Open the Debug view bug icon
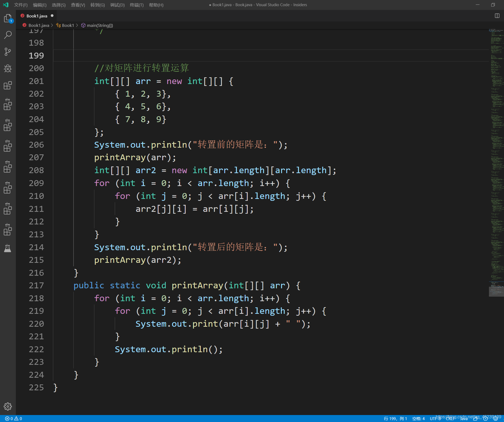Image resolution: width=504 pixels, height=422 pixels. 8,69
